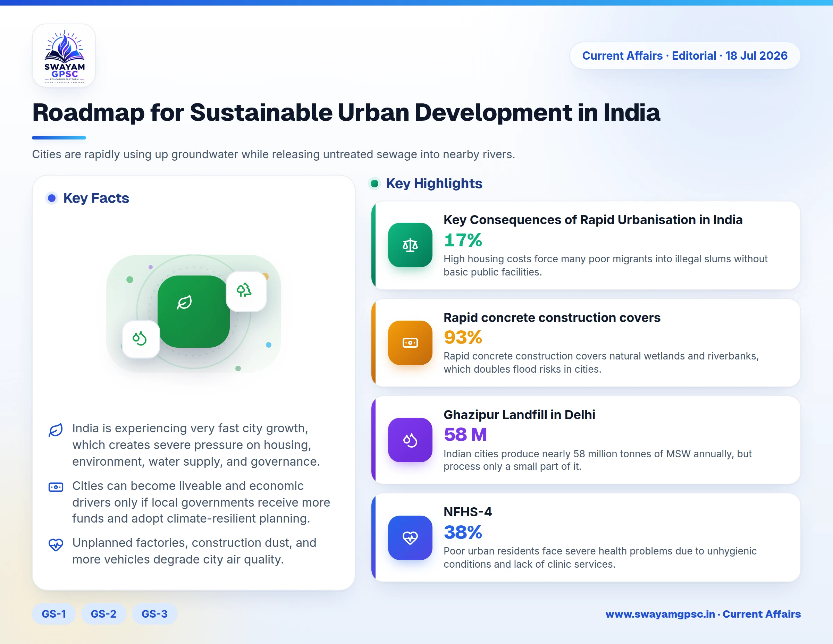Click Key Consequences of Rapid Urbanisation heading
833x644 pixels.
tap(593, 220)
